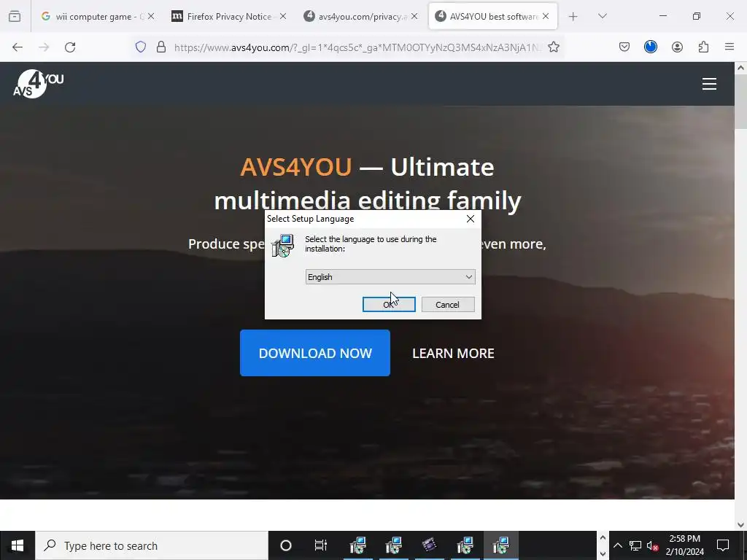Click the AVS4YOU Ultimate multimedia heading
The height and width of the screenshot is (560, 747).
368,183
